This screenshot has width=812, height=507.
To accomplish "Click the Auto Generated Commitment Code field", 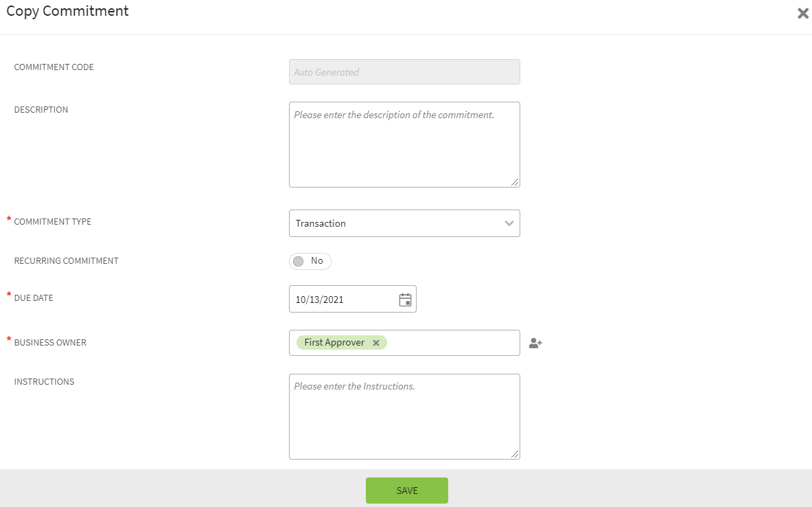I will pos(404,72).
